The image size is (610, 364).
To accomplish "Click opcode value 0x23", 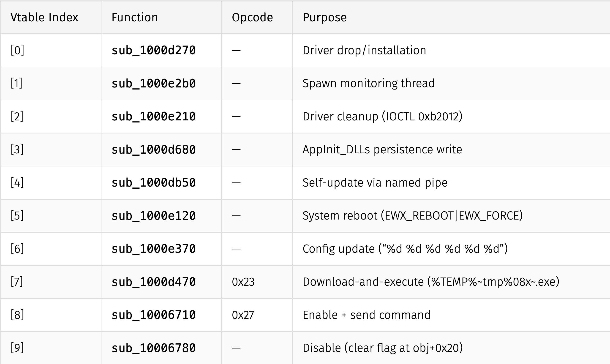I will click(x=243, y=282).
